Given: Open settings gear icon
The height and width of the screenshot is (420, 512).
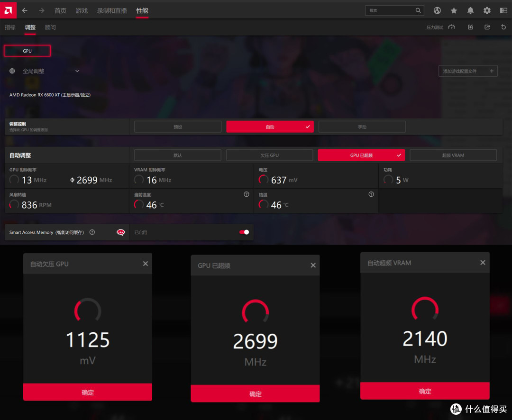Looking at the screenshot, I should (x=487, y=11).
